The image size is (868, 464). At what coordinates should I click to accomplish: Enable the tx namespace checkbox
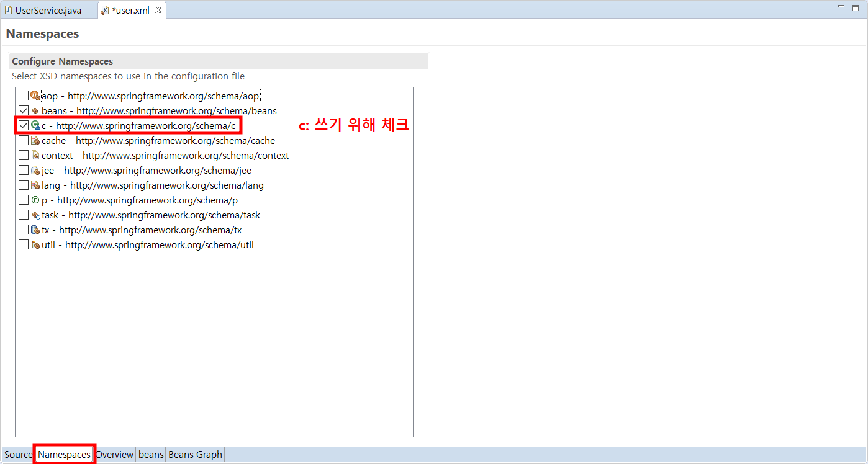[x=24, y=230]
